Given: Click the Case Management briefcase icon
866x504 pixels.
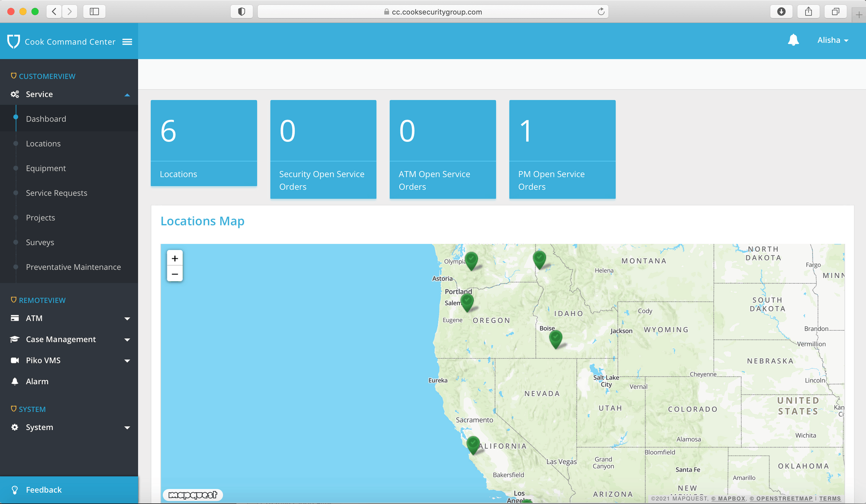Looking at the screenshot, I should (14, 339).
